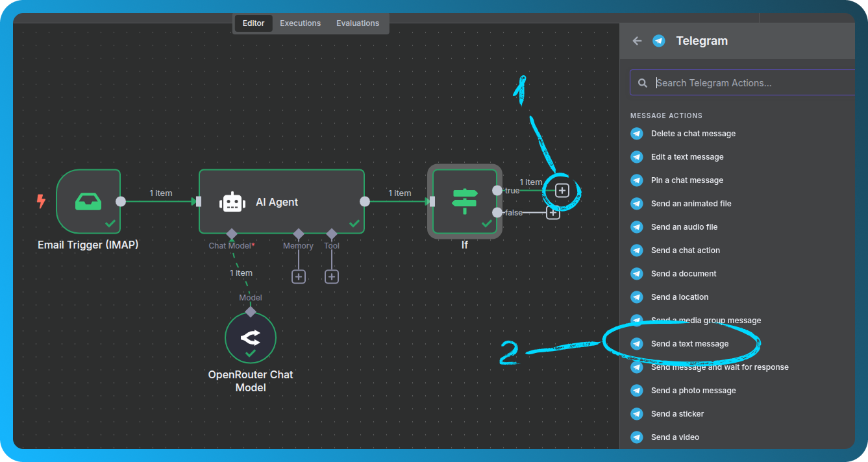Select the AI Agent robot node

click(232, 202)
